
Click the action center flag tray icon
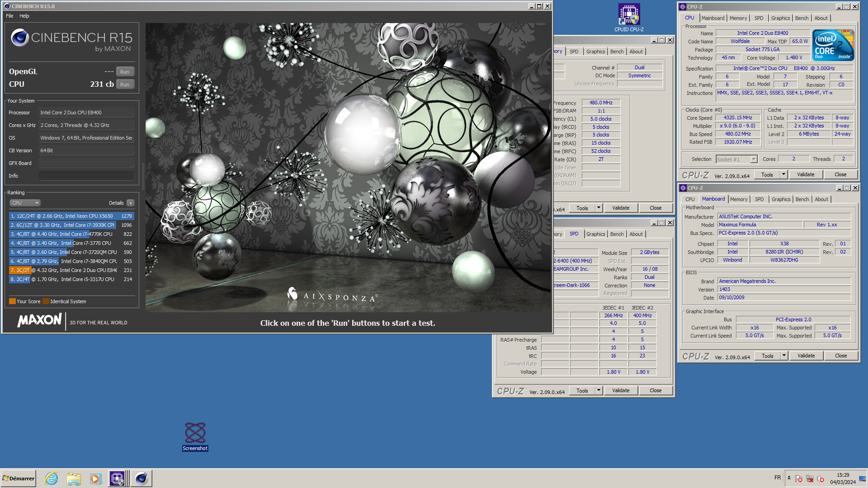799,479
